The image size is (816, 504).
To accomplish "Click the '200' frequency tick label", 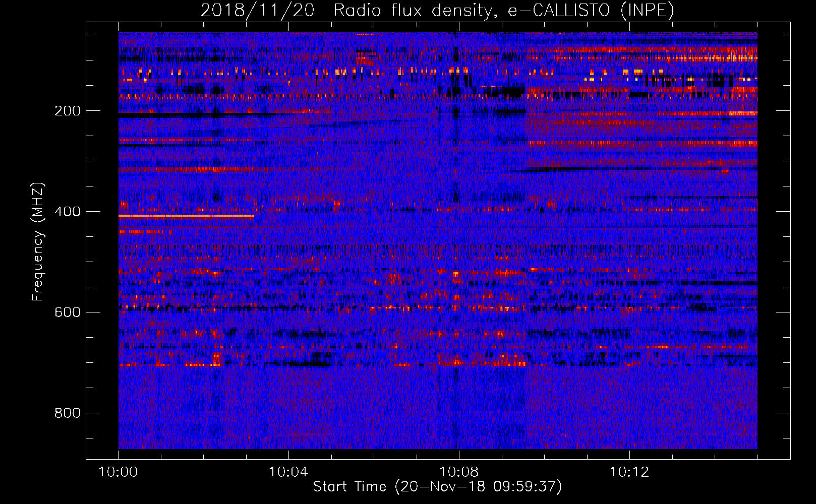I will [68, 111].
